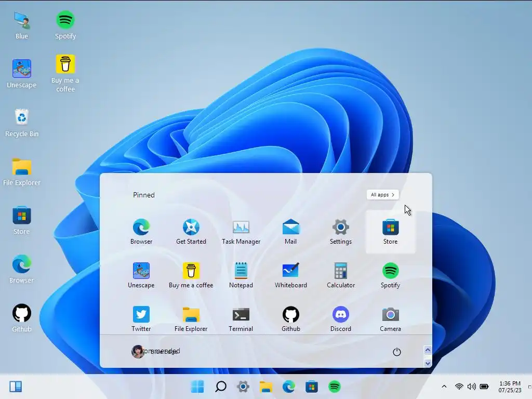
Task: Open Task Manager in Start menu
Action: pyautogui.click(x=241, y=232)
